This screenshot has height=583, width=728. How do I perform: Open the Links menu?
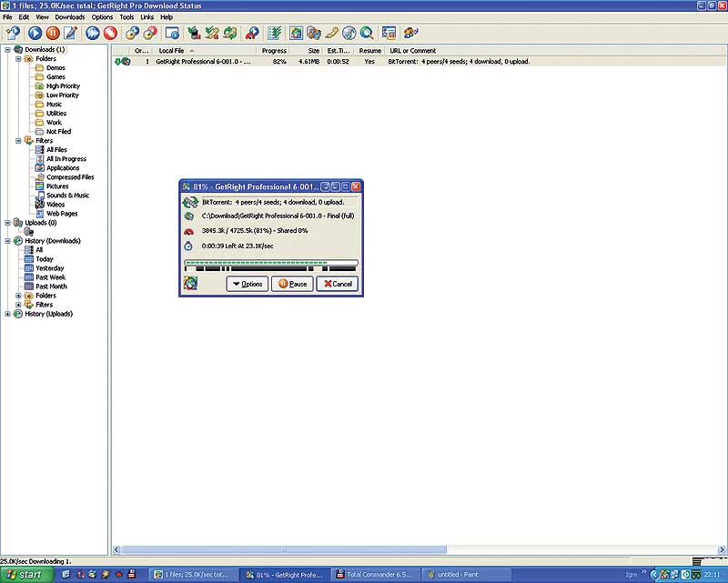point(147,17)
